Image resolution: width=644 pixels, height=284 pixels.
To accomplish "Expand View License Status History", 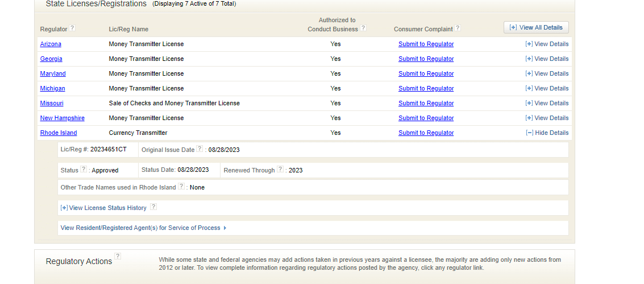I will point(103,208).
